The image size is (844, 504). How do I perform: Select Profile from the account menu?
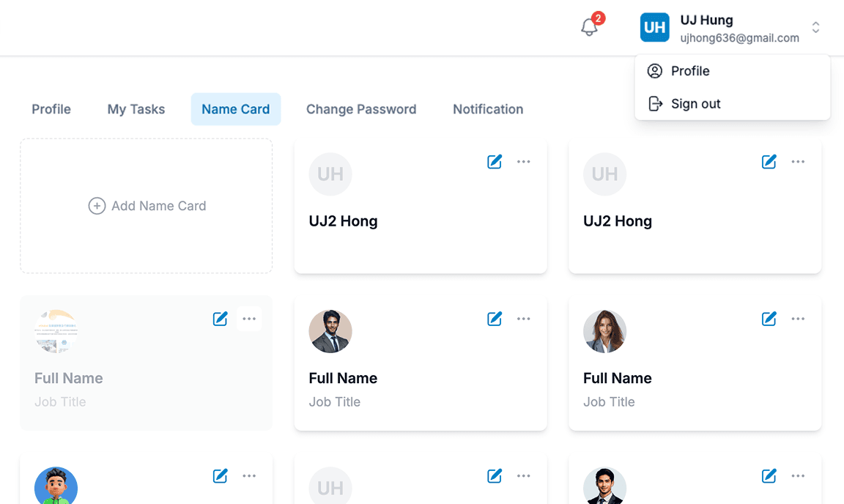click(690, 71)
